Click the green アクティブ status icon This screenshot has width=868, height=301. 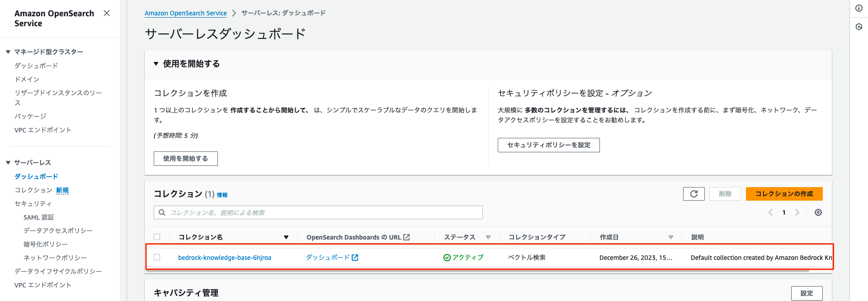pos(447,258)
